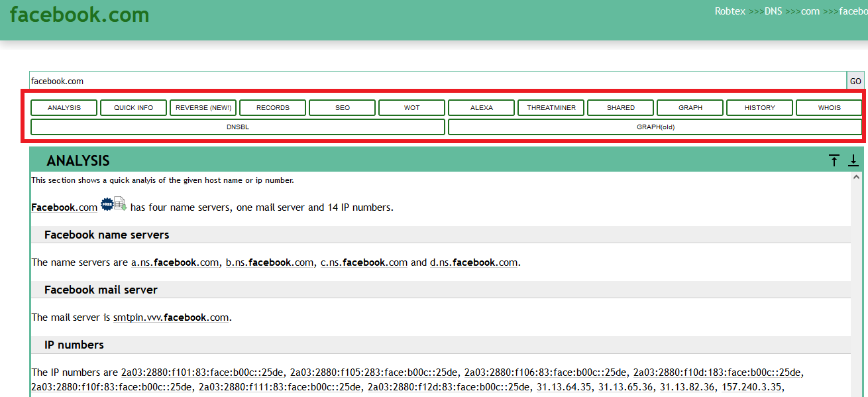Open REVERSE (NEW!) lookup
The height and width of the screenshot is (397, 868).
[x=203, y=107]
